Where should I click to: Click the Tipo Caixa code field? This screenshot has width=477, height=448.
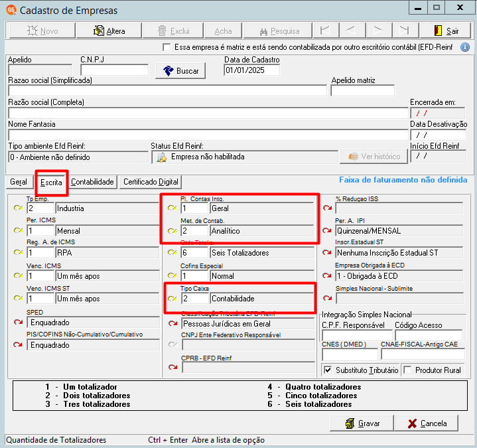(x=195, y=299)
